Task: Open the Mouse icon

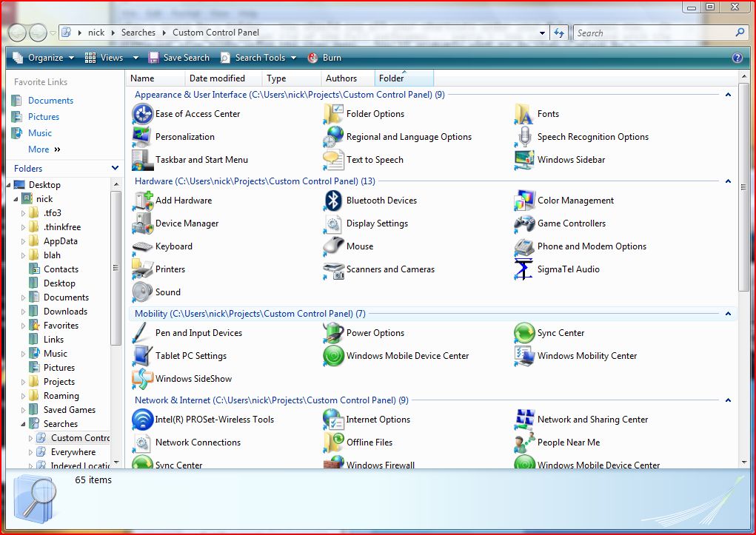Action: pyautogui.click(x=333, y=246)
